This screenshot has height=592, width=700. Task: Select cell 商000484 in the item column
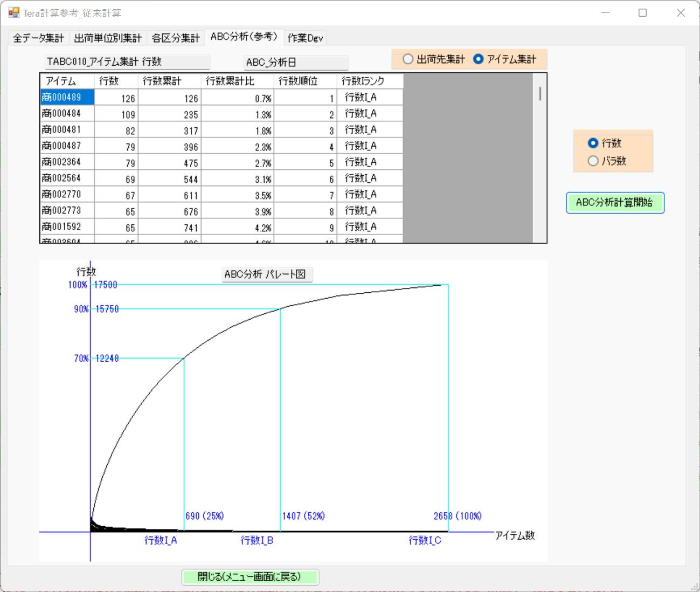(x=67, y=114)
